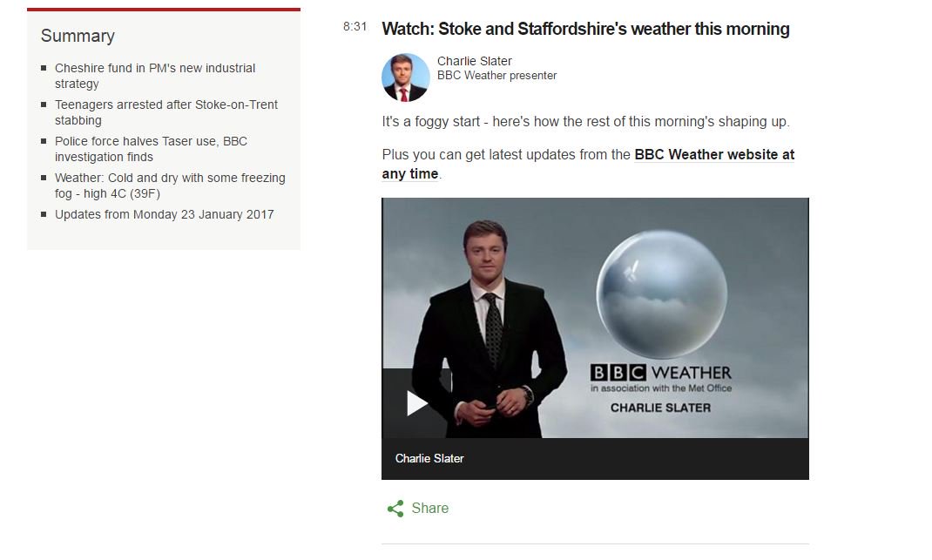
Task: Click the BBC Weather presenter label
Action: click(x=496, y=76)
